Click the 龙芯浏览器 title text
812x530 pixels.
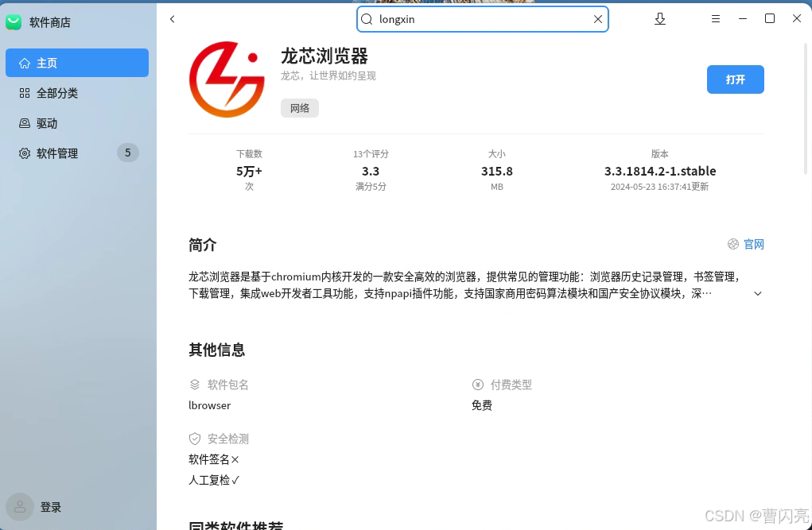[324, 56]
